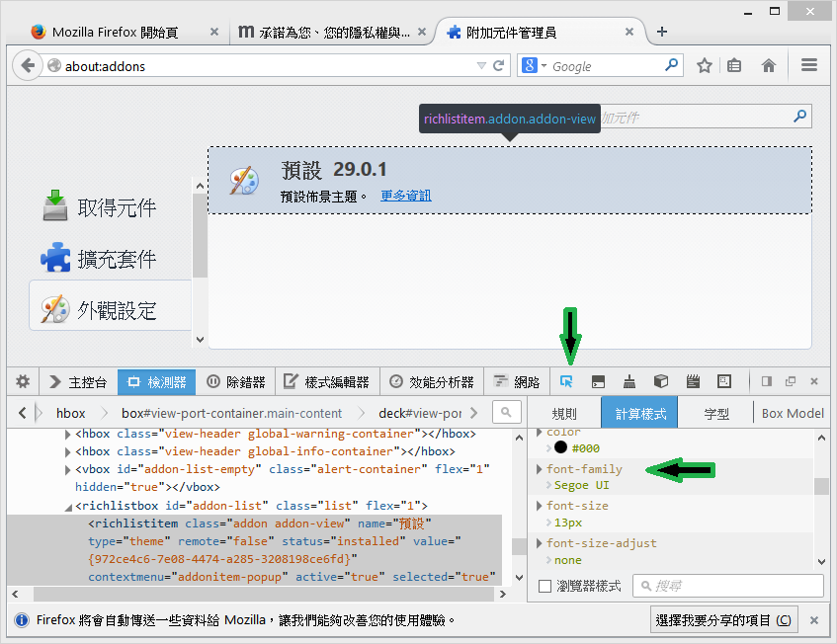Click the 更多資訊 link

pos(405,196)
